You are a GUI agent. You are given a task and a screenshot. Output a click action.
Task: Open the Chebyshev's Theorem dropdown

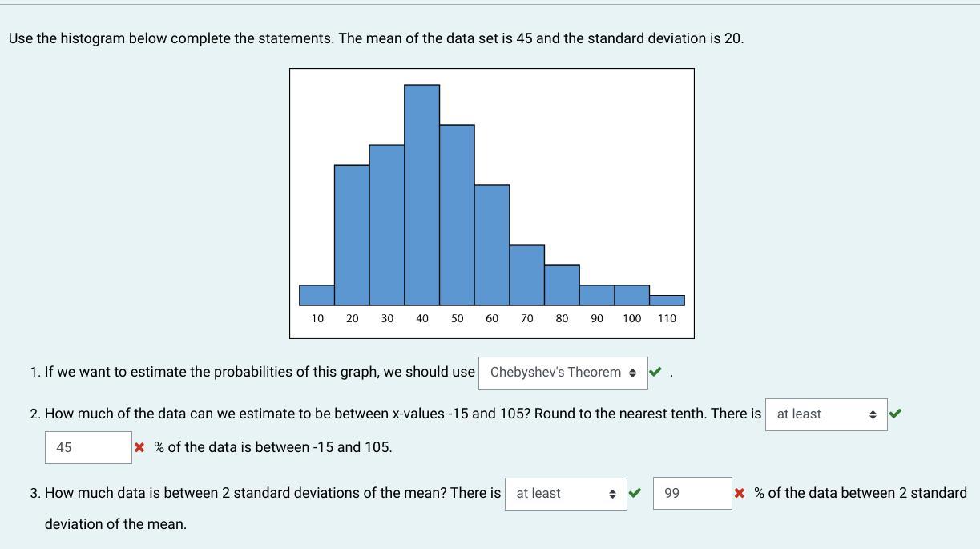pos(563,373)
